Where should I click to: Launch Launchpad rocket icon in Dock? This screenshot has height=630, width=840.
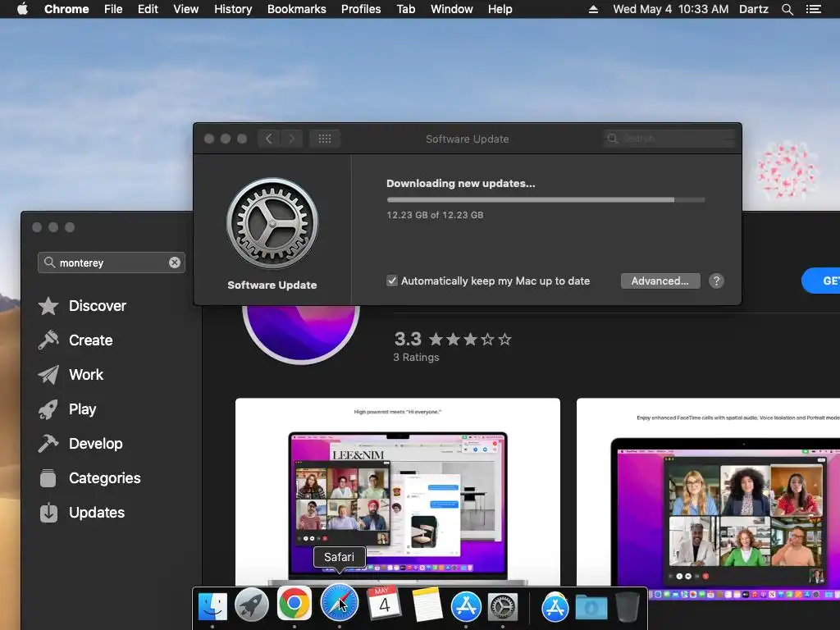coord(251,605)
